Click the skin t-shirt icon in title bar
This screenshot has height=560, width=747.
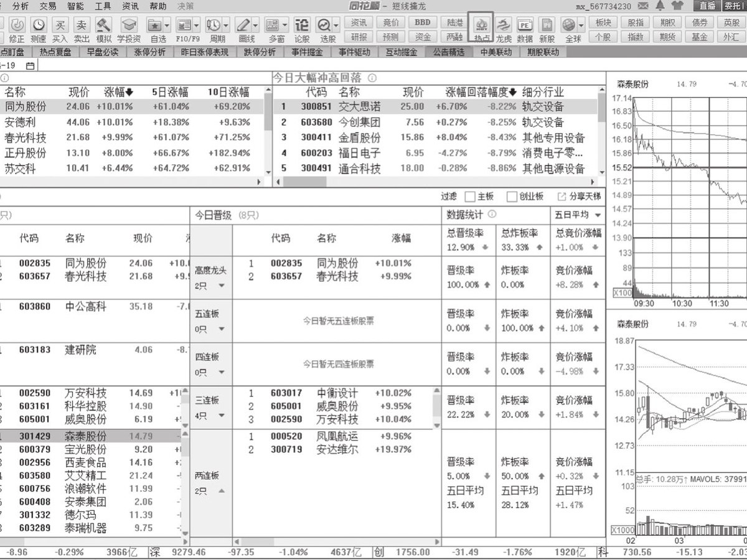tap(676, 6)
